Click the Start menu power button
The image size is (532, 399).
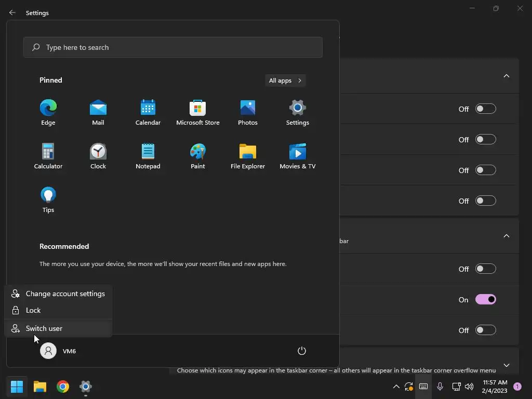point(302,351)
